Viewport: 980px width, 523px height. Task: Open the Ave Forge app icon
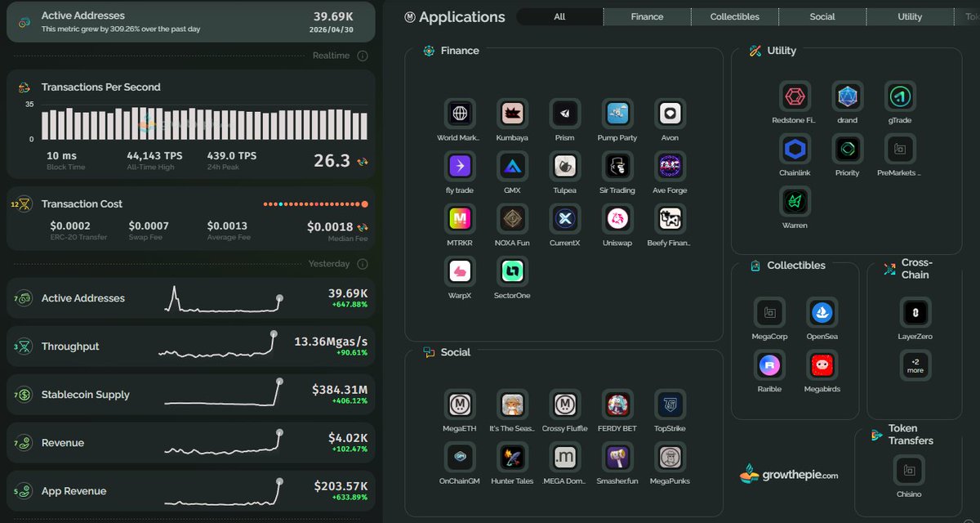click(670, 166)
